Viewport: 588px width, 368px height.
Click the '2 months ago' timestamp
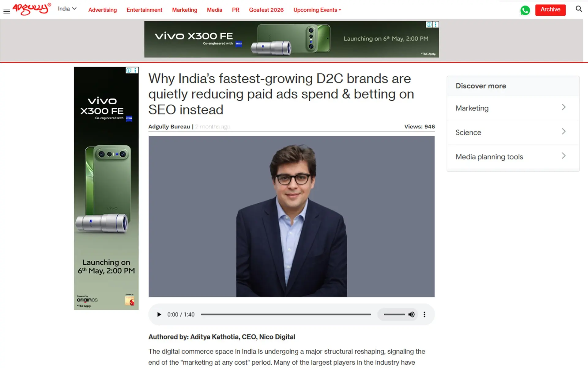pos(213,126)
